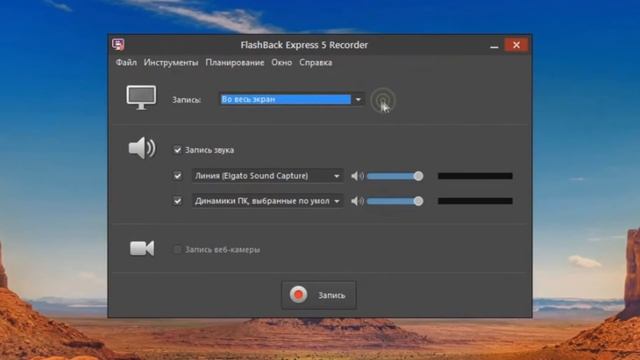Open the Инструменты menu
Image resolution: width=640 pixels, height=360 pixels.
click(x=171, y=62)
